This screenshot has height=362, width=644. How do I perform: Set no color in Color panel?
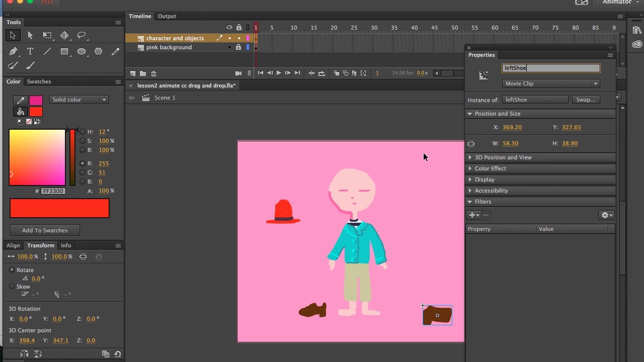coord(29,122)
